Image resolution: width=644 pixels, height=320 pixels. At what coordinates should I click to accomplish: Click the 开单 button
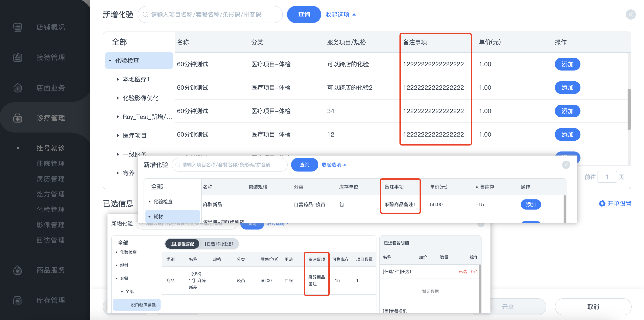tap(508, 307)
